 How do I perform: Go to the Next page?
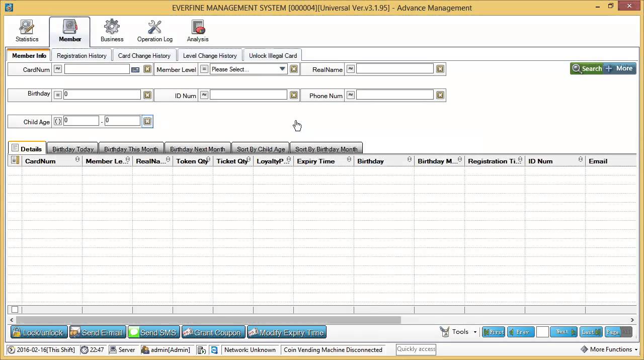pos(563,332)
